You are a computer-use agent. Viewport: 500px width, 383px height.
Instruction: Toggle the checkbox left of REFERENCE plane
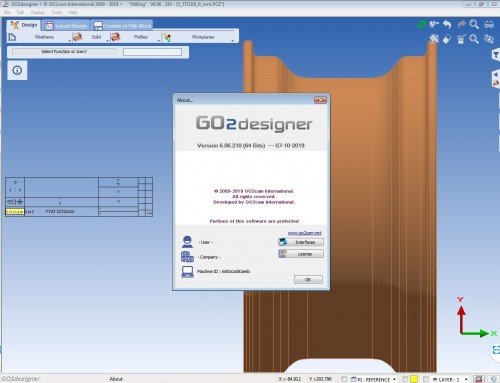pyautogui.click(x=344, y=379)
